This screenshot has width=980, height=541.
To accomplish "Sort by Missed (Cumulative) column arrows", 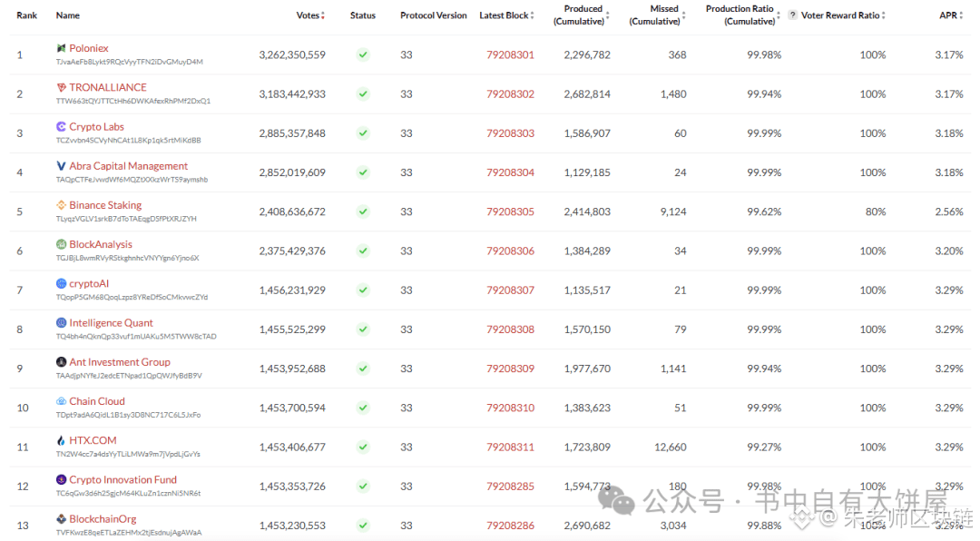I will pos(684,15).
